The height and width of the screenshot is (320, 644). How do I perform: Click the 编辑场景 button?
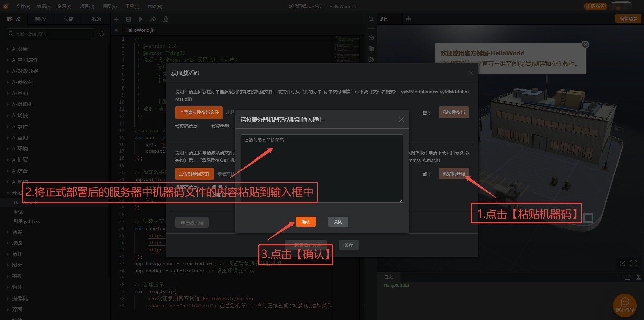click(x=628, y=19)
